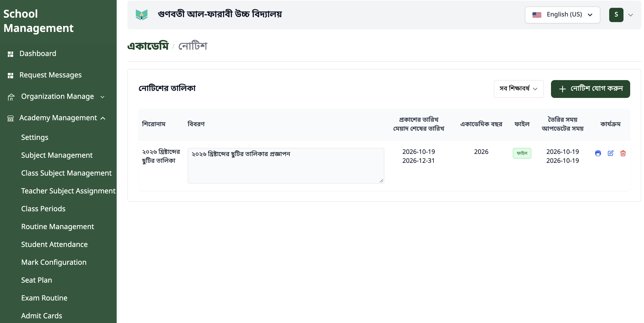Open Seat Plan

pyautogui.click(x=37, y=280)
